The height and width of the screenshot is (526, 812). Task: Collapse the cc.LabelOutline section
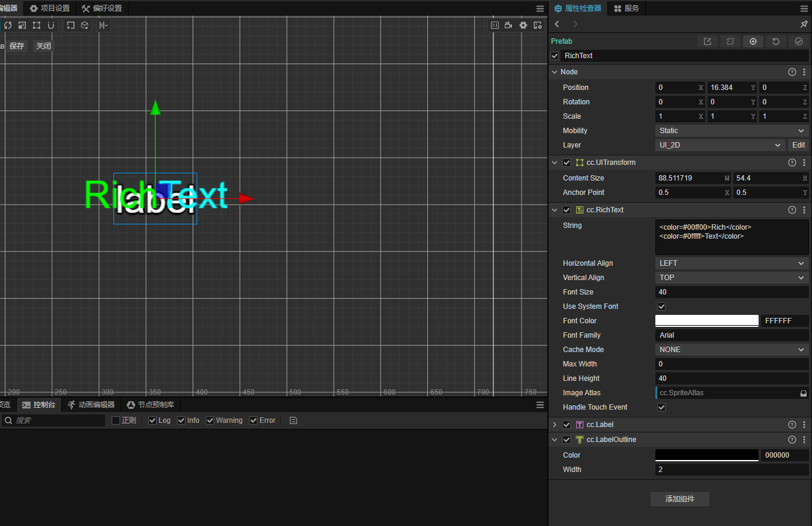point(555,440)
